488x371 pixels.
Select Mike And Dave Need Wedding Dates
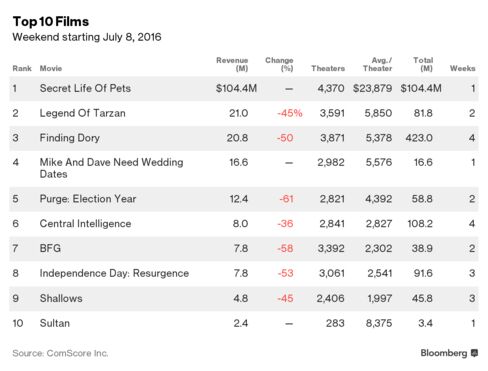(111, 168)
